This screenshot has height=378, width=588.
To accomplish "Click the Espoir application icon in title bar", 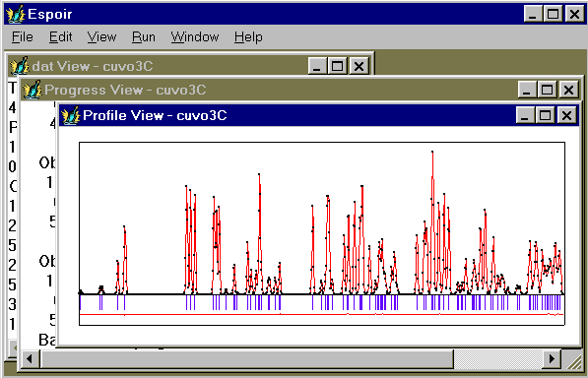I will click(x=16, y=15).
